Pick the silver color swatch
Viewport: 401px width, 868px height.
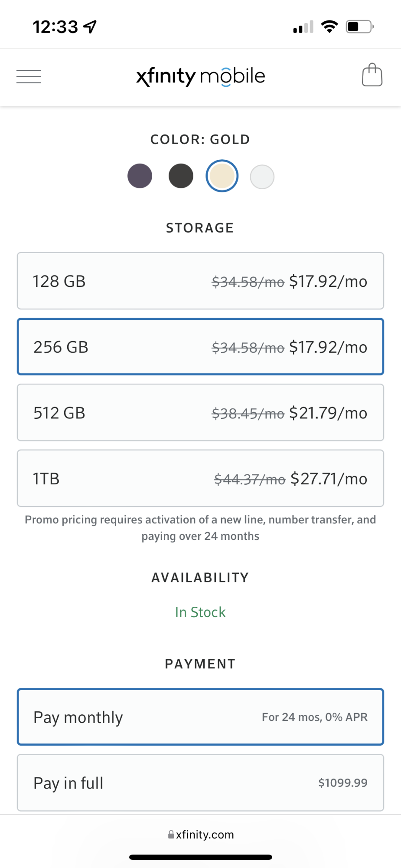tap(262, 177)
